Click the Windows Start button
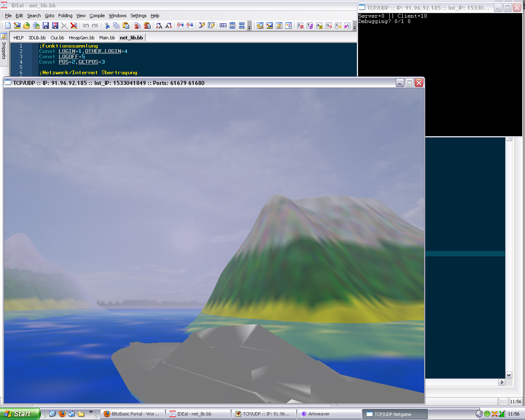Image resolution: width=525 pixels, height=420 pixels. click(x=20, y=414)
